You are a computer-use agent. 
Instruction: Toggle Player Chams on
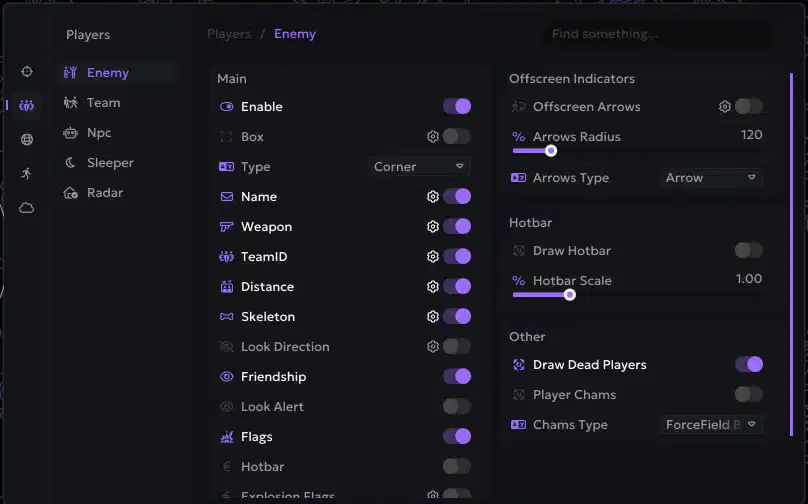click(748, 395)
